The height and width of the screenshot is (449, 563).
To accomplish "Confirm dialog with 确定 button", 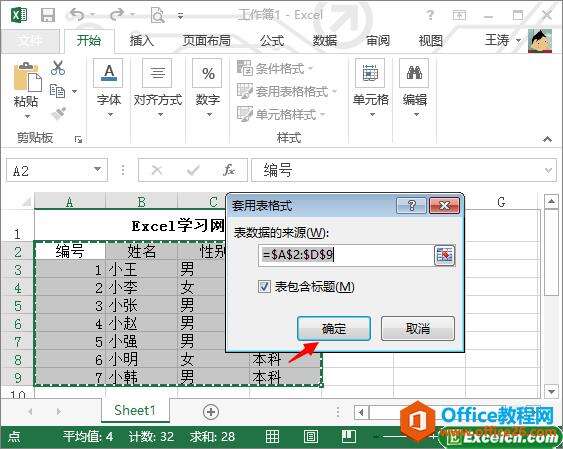I will 334,328.
